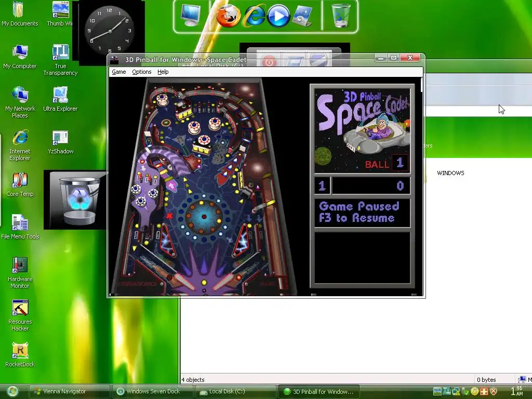Open My Documents desktop icon
The height and width of the screenshot is (399, 532).
click(20, 14)
